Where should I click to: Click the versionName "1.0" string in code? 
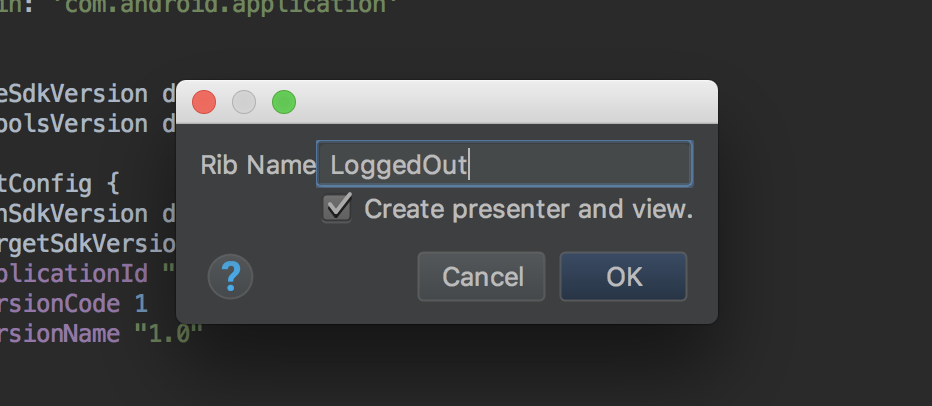point(169,334)
